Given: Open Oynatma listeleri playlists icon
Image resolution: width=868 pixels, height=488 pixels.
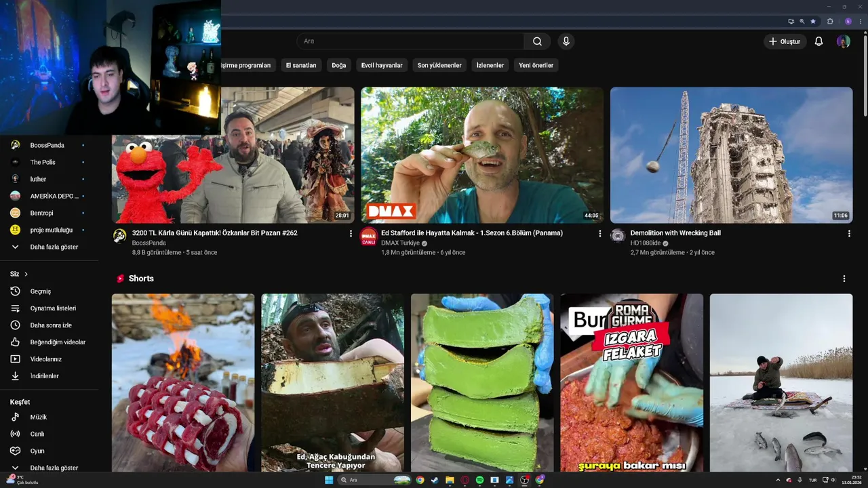Looking at the screenshot, I should [x=16, y=308].
